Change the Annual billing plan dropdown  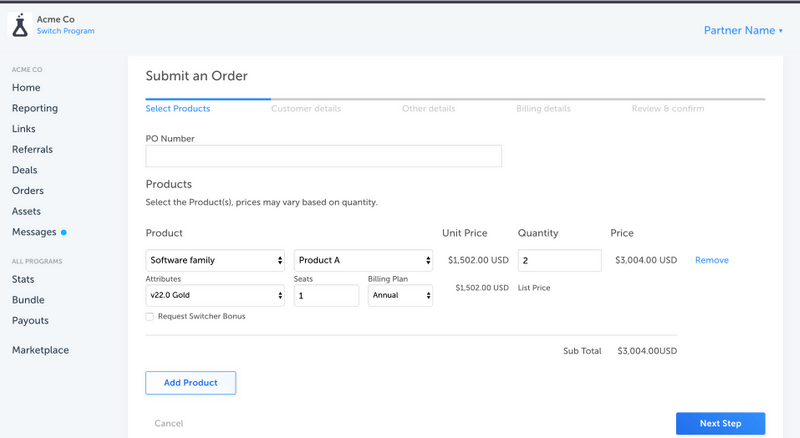click(400, 296)
